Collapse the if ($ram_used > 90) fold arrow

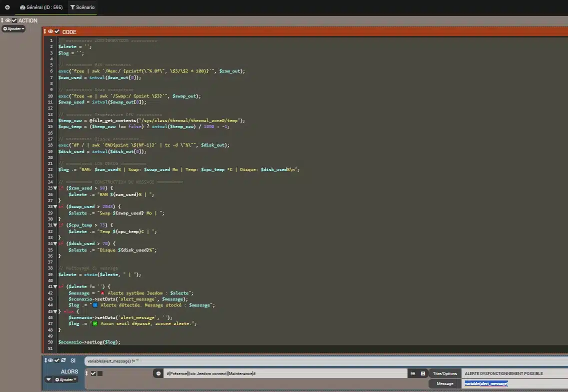[x=55, y=188]
